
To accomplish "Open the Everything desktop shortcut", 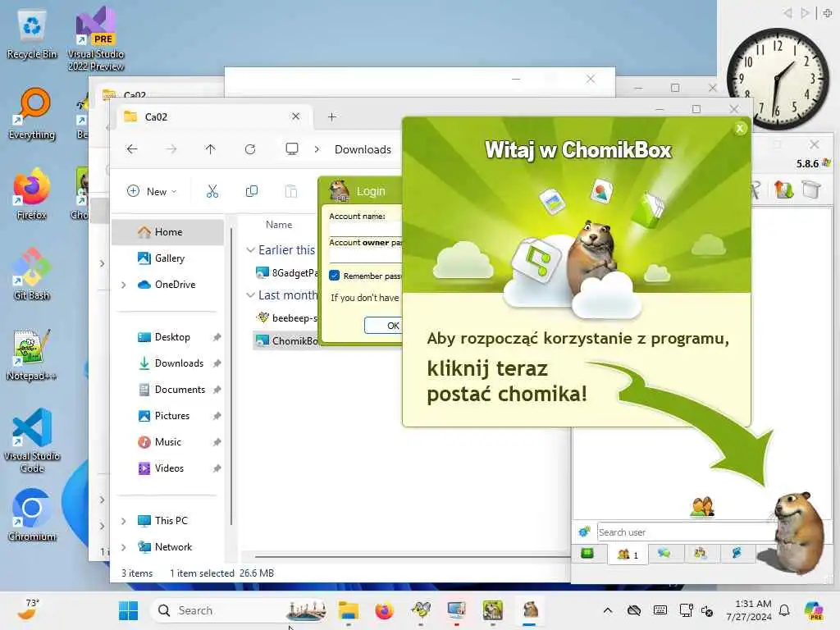I will [32, 114].
